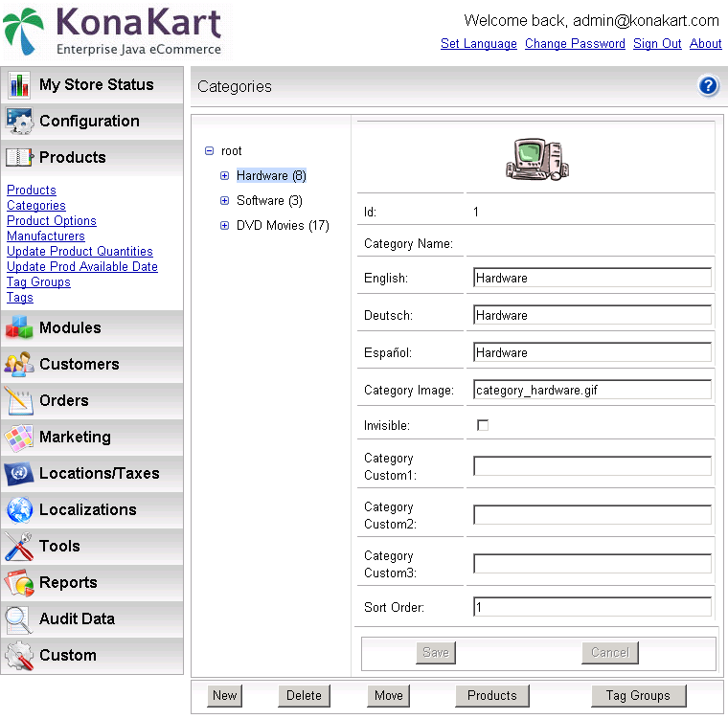Open the Tags link
The width and height of the screenshot is (728, 719).
tap(20, 297)
